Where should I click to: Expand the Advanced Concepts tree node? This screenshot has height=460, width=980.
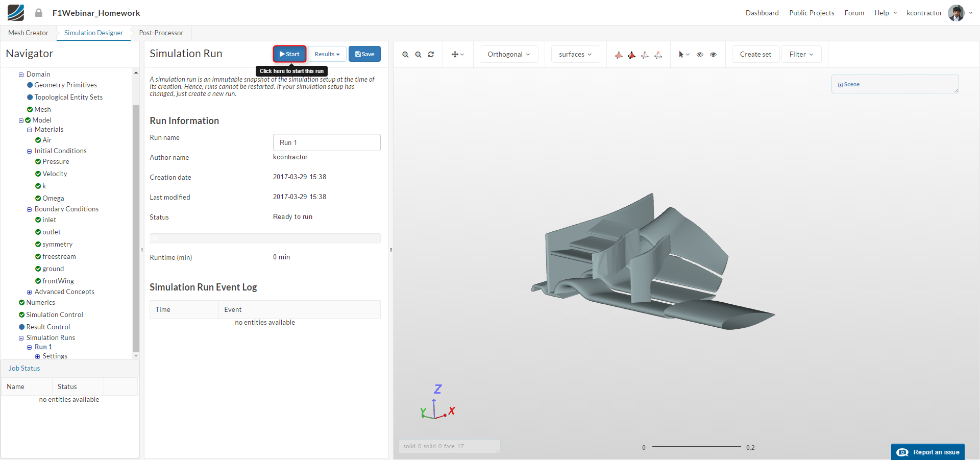point(30,292)
